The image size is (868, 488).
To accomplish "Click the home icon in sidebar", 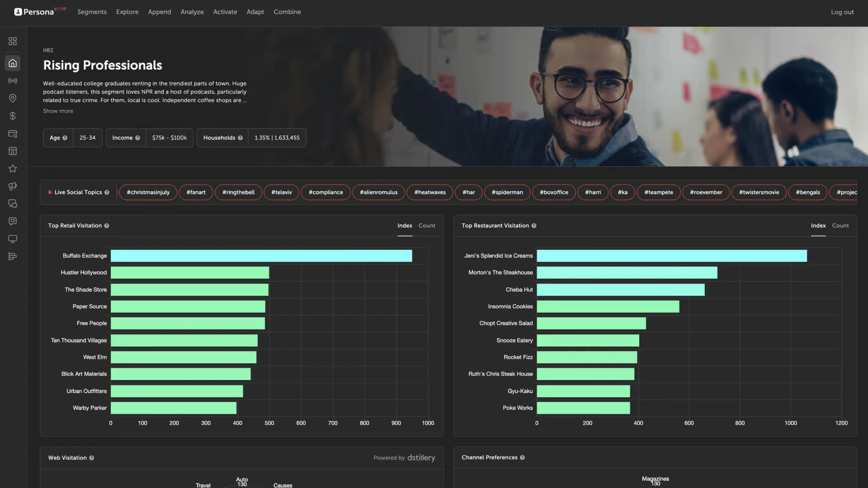I will [x=13, y=63].
